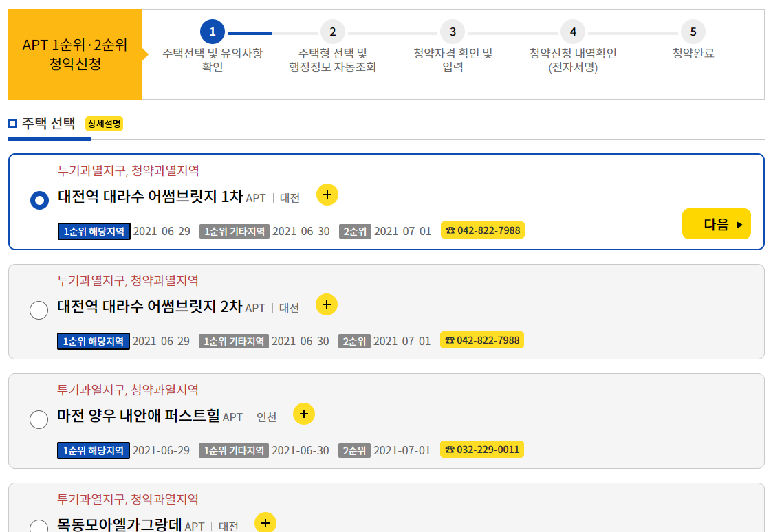The height and width of the screenshot is (532, 773).
Task: Click title 목동모아엘가그랑데
Action: (x=119, y=524)
